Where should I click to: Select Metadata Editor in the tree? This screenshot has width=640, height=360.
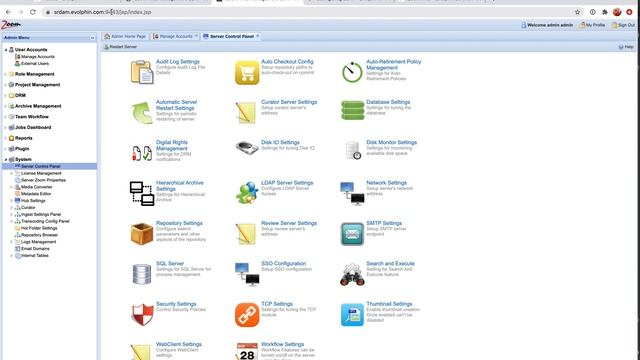tap(36, 194)
